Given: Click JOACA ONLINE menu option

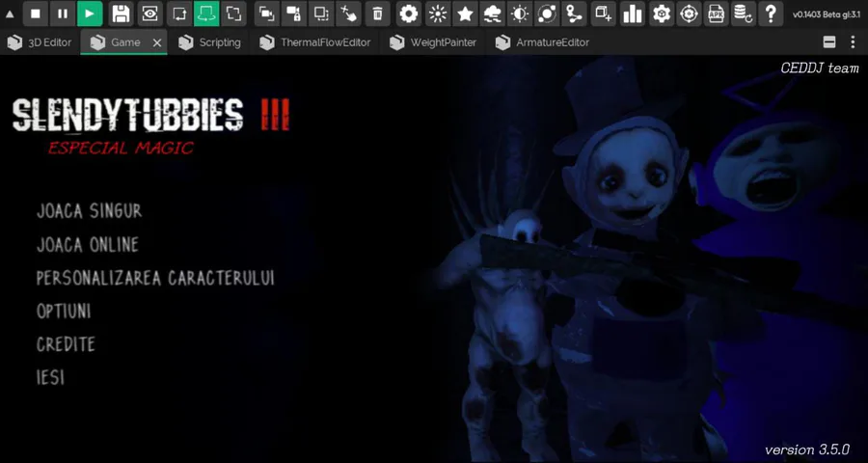Looking at the screenshot, I should click(88, 245).
